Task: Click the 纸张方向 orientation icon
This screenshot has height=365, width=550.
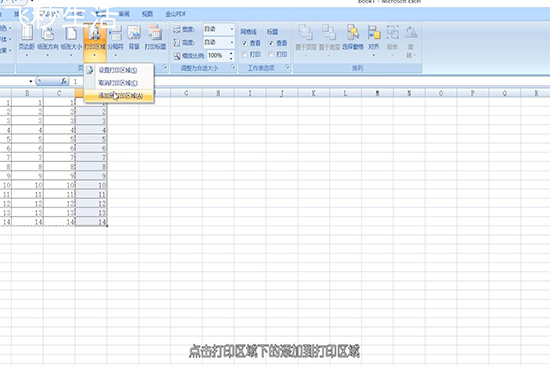Action: (x=47, y=39)
